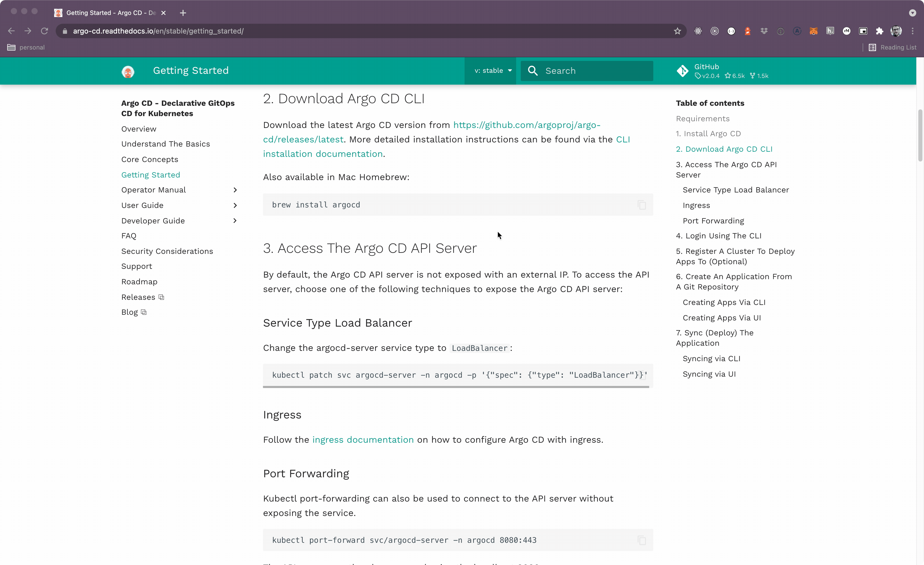Image resolution: width=924 pixels, height=565 pixels.
Task: Close the Getting Started tab
Action: [x=163, y=13]
